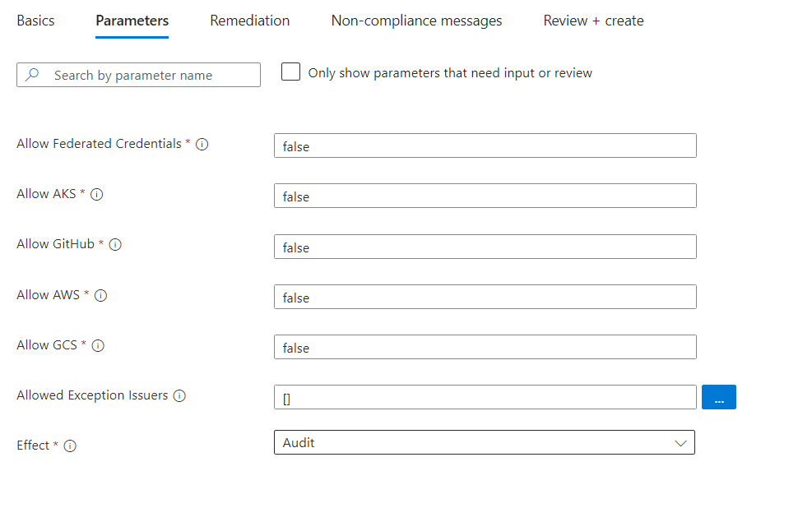
Task: Click info icon next to Allow GitHub
Action: click(115, 245)
